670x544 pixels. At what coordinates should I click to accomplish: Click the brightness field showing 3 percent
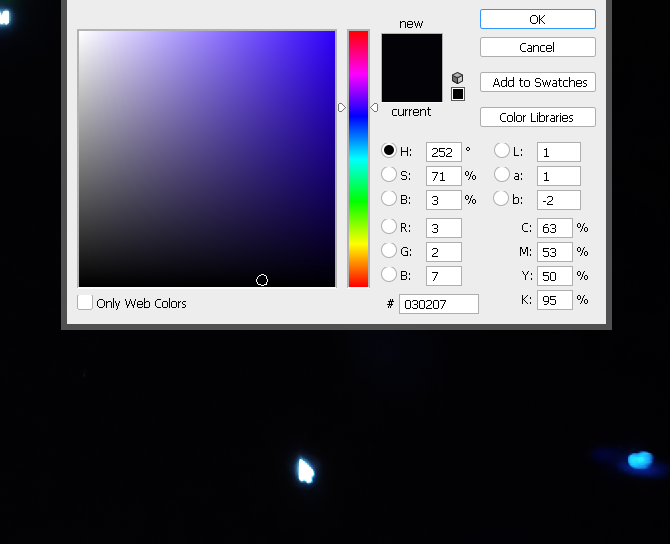coord(444,200)
